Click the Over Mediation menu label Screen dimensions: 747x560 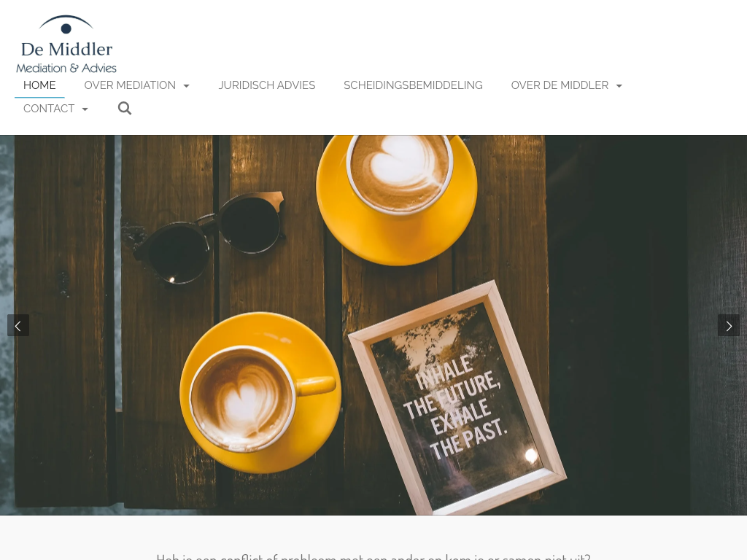coord(130,85)
